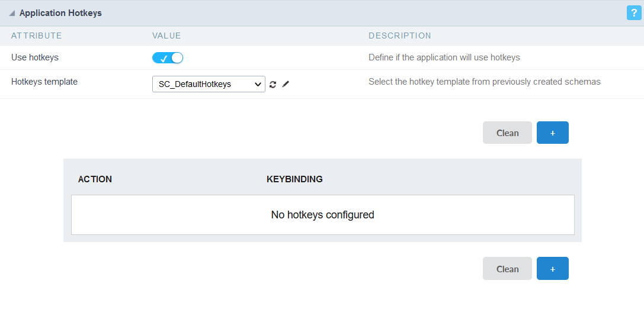Click the ACTION column header
This screenshot has height=332, width=644.
95,179
